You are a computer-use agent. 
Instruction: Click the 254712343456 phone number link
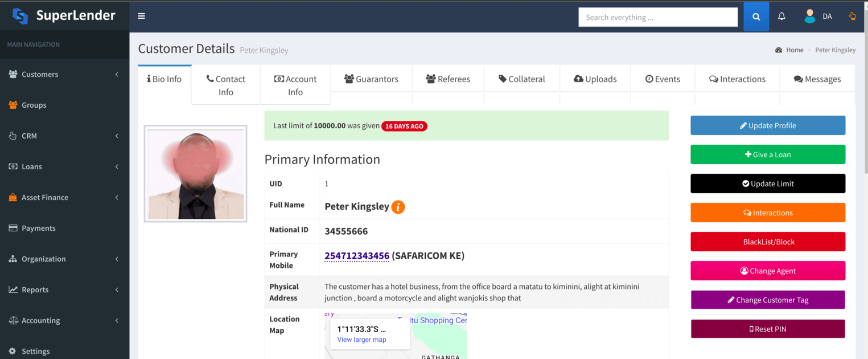[357, 256]
